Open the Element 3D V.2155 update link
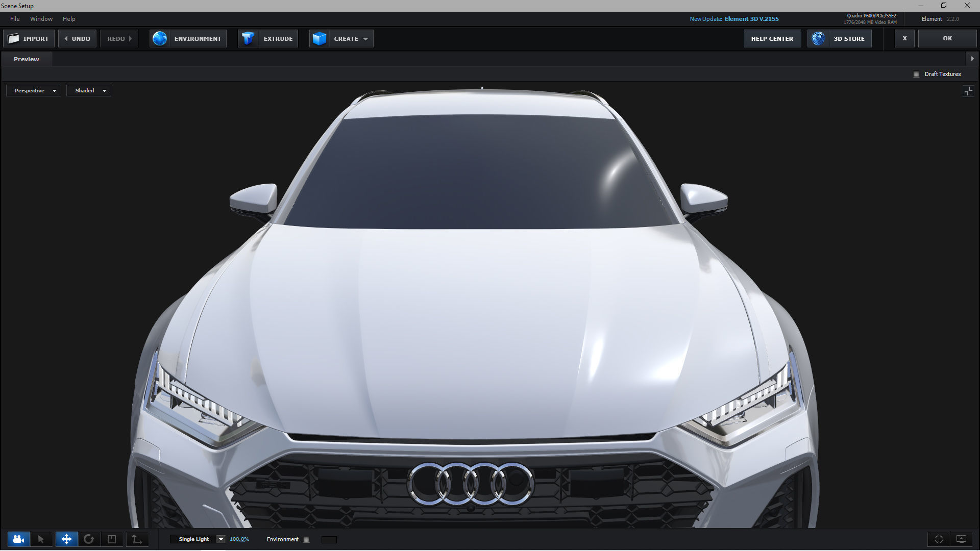The width and height of the screenshot is (980, 551). tap(751, 19)
